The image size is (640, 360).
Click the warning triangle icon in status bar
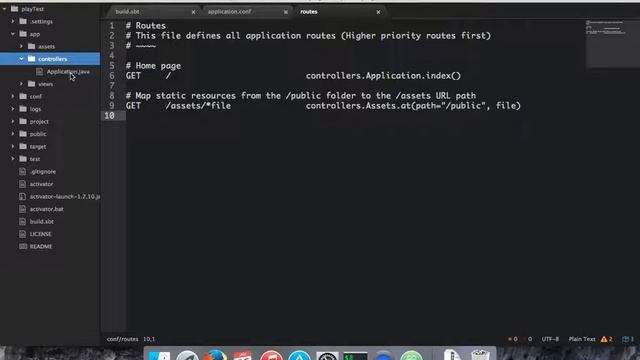click(604, 339)
